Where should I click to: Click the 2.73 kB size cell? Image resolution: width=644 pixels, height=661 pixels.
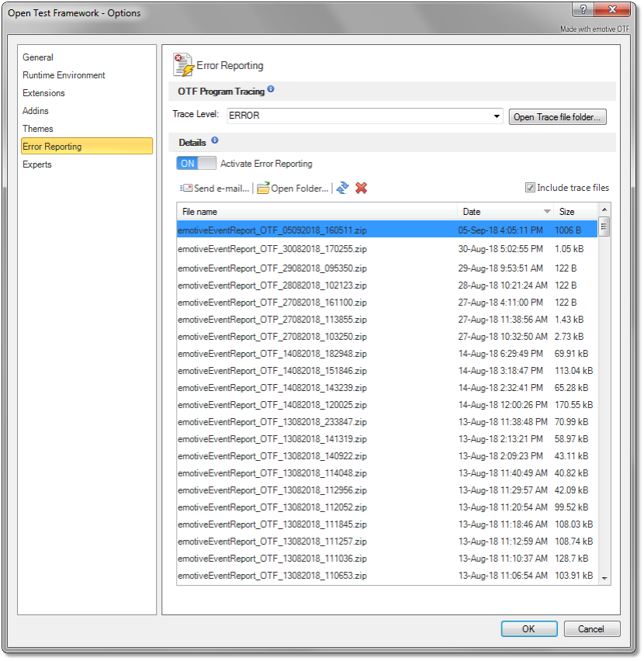tap(570, 337)
